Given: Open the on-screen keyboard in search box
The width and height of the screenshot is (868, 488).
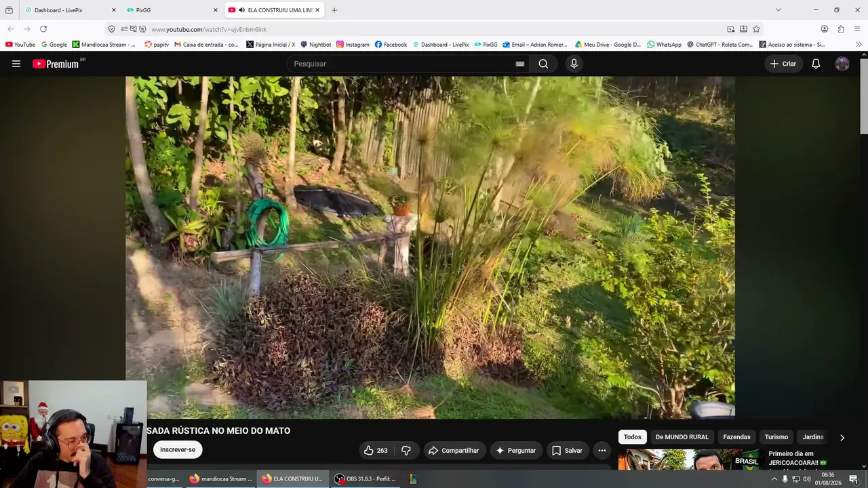Looking at the screenshot, I should 520,64.
